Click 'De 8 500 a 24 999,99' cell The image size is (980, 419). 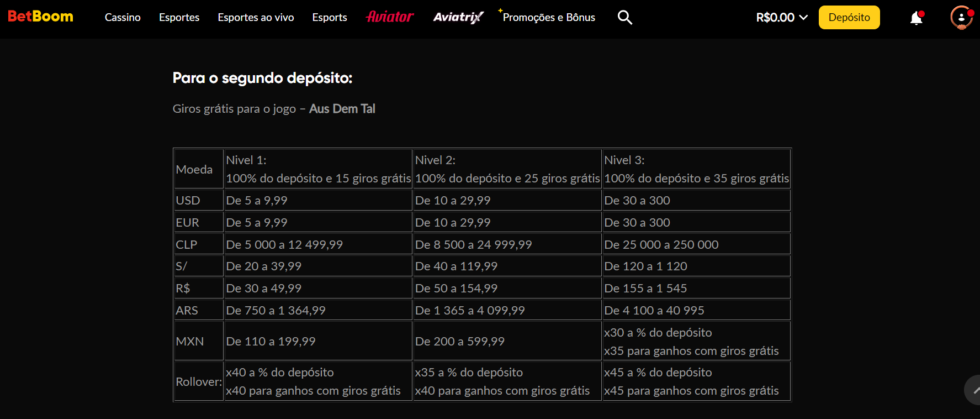(507, 244)
